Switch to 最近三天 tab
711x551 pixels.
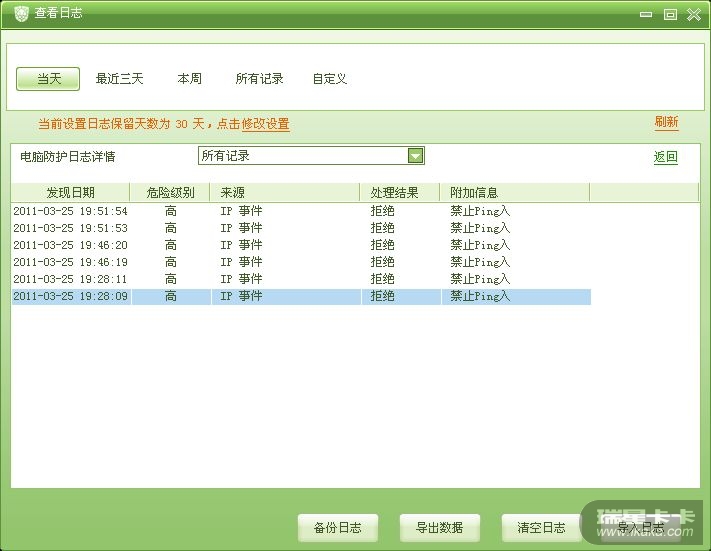click(x=119, y=78)
